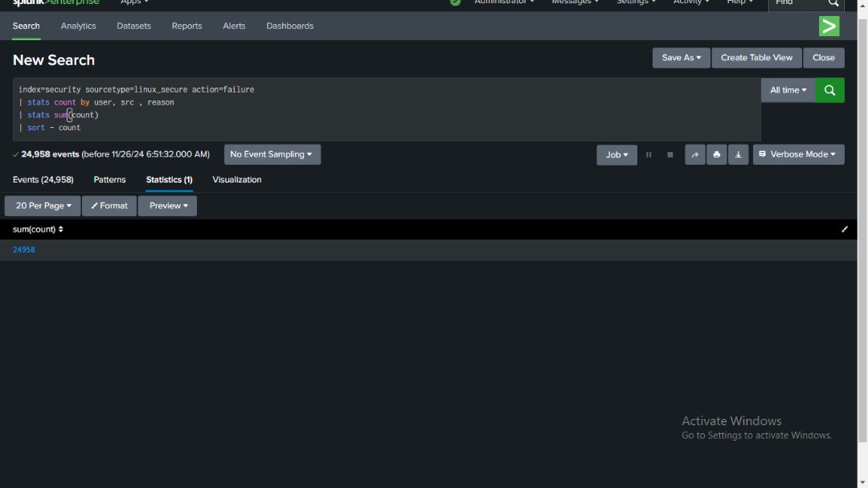Open the All time time range picker
Screen dimensions: 868x488
click(787, 90)
